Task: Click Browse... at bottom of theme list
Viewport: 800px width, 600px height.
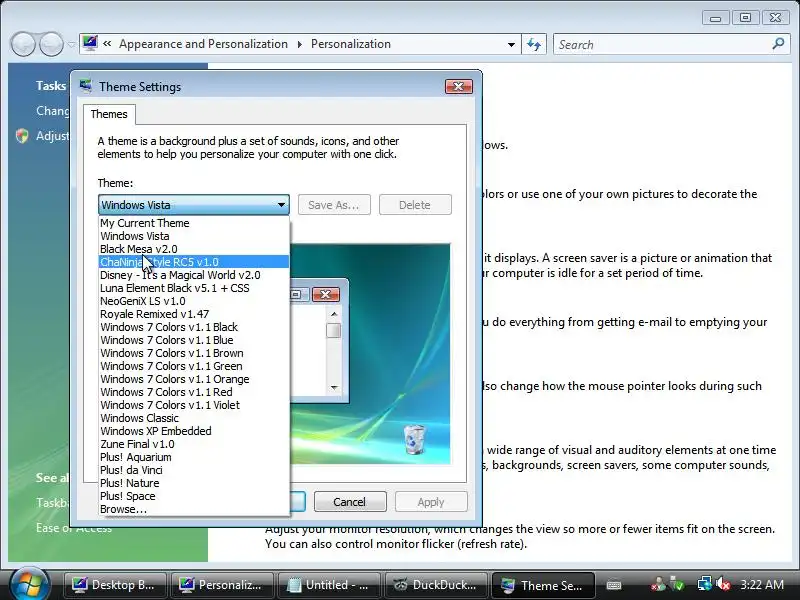Action: click(x=194, y=509)
